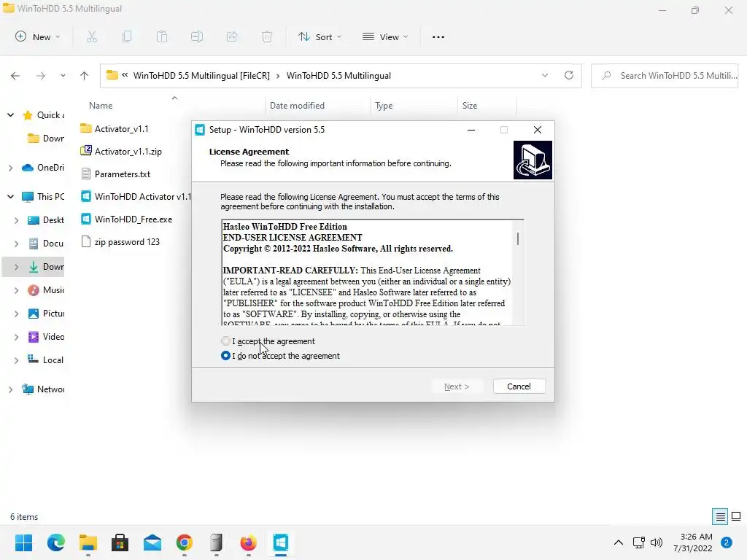Collapse the This PC tree node
The height and width of the screenshot is (560, 747).
[10, 196]
